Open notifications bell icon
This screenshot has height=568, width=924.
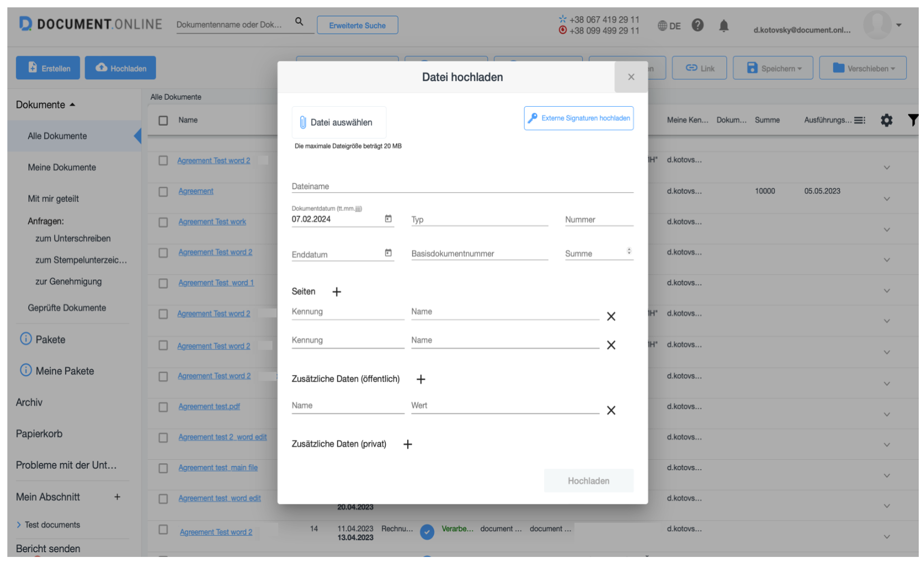[x=724, y=25]
